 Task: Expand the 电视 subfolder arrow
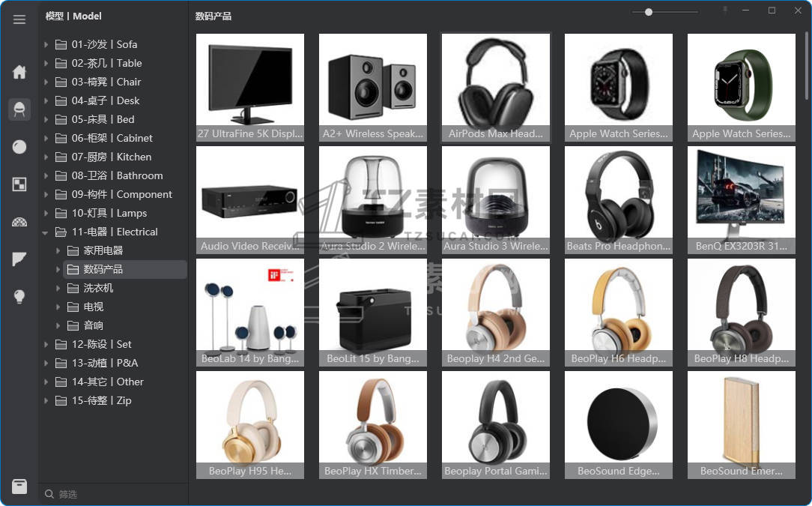(58, 307)
